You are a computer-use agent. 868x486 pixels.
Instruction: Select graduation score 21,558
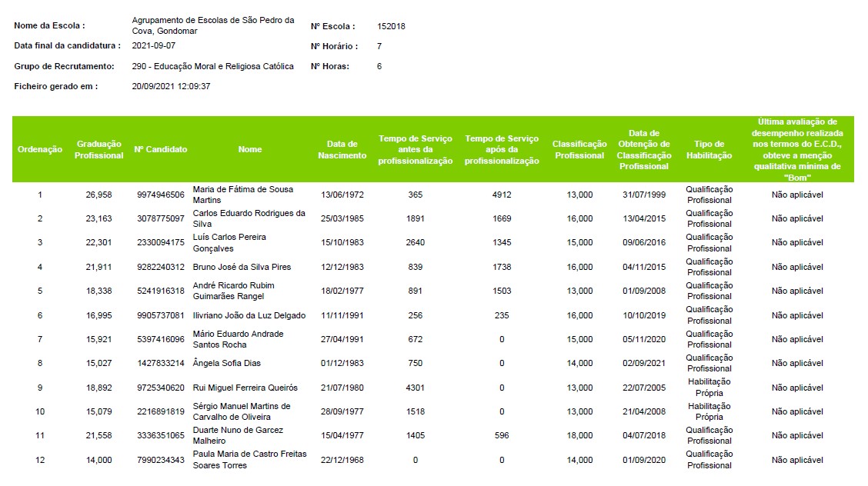98,436
